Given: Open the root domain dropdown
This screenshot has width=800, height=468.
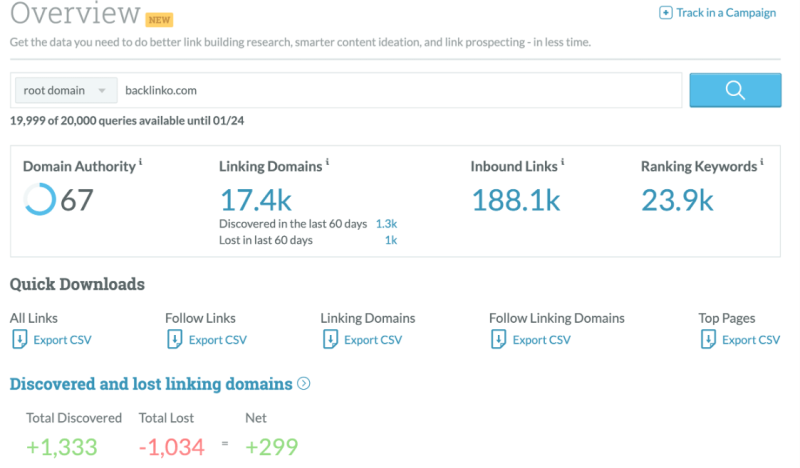Looking at the screenshot, I should tap(66, 90).
